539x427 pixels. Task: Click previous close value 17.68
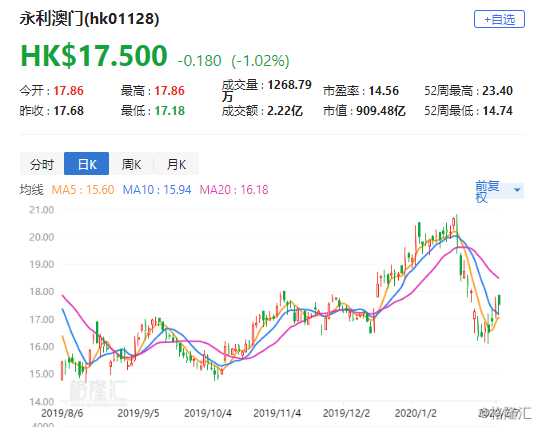(x=68, y=111)
